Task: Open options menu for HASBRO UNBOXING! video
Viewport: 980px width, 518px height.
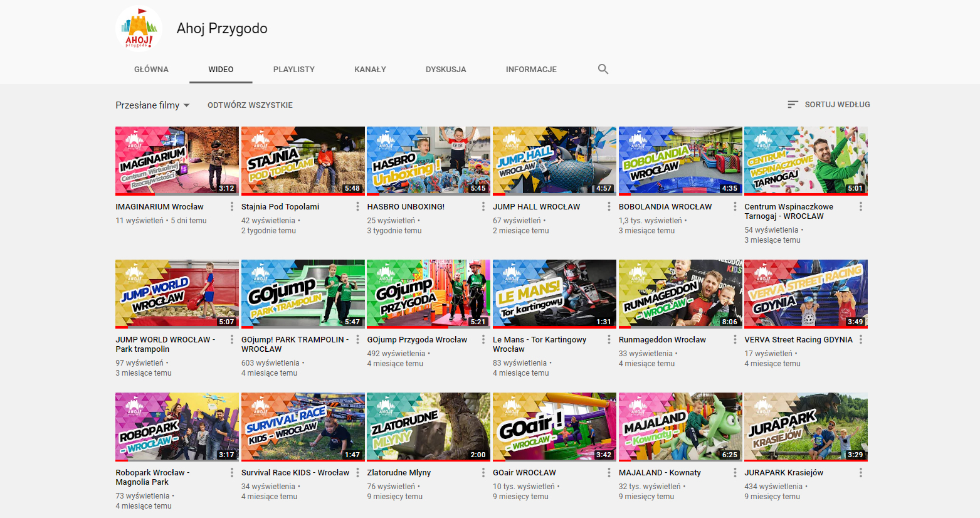Action: point(483,206)
